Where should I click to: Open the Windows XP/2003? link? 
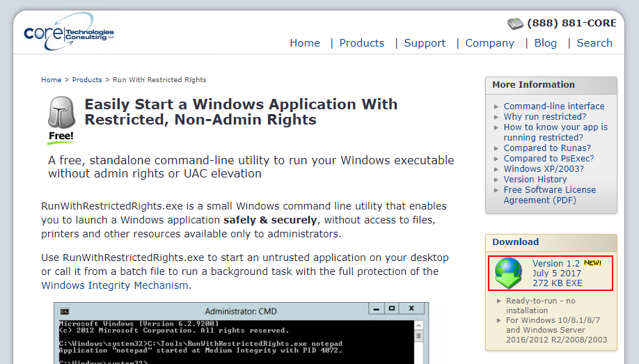tap(544, 169)
